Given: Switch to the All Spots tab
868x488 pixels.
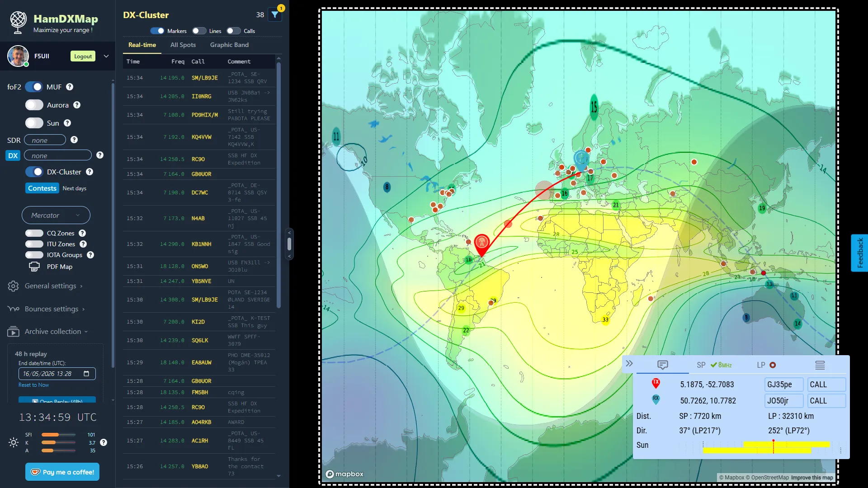Looking at the screenshot, I should tap(183, 45).
